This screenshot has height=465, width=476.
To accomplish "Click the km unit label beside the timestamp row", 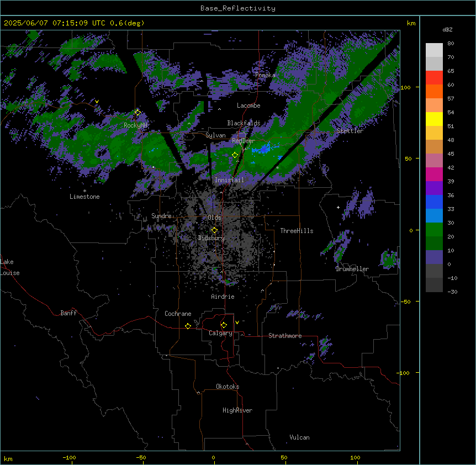I will 411,23.
